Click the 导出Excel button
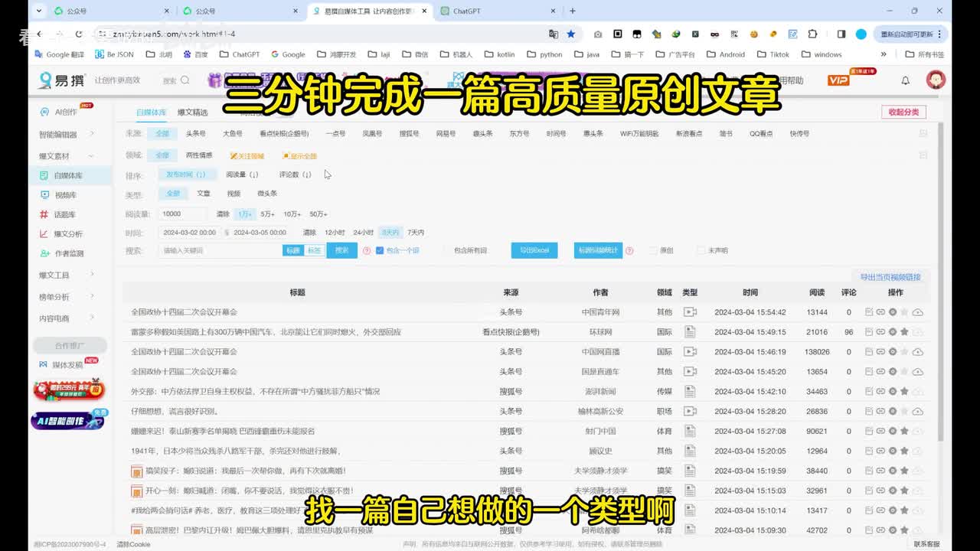 (x=534, y=250)
